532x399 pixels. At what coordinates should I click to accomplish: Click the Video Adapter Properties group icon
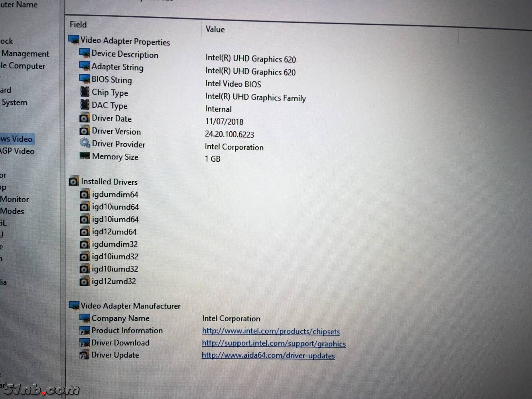pyautogui.click(x=74, y=40)
